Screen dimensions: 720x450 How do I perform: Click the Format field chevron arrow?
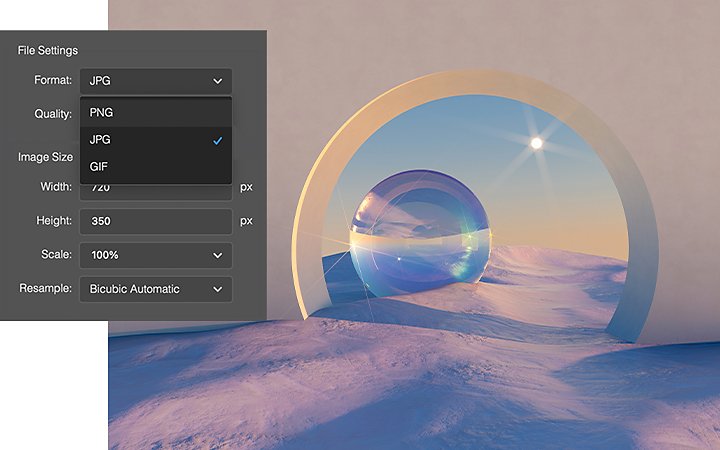218,81
